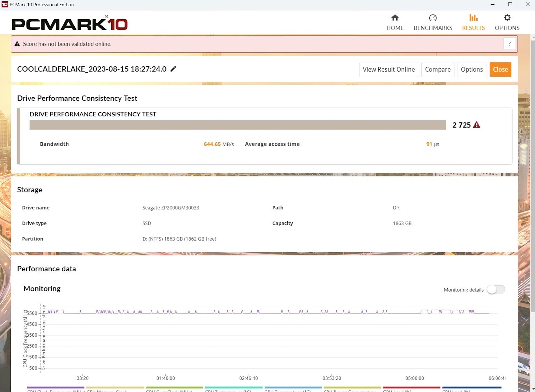Toggle the Monitoring details switch
Viewport: 535px width, 392px height.
click(x=496, y=289)
